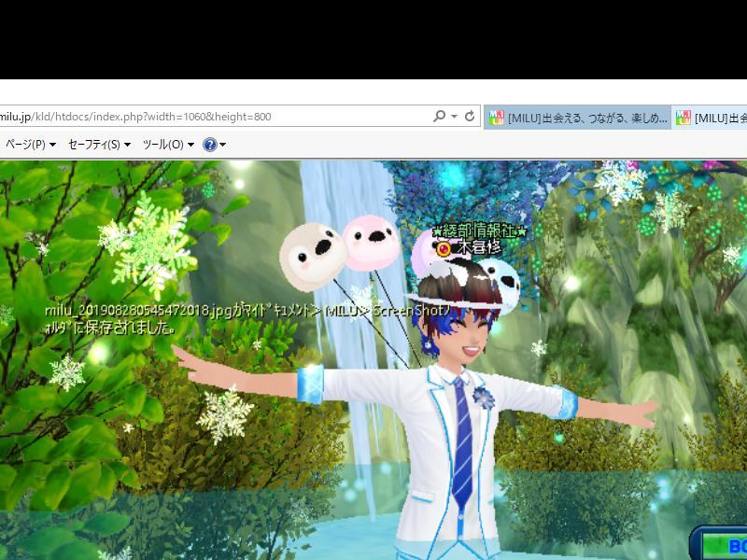Click the blue flower brooch on the jacket

pos(483,398)
